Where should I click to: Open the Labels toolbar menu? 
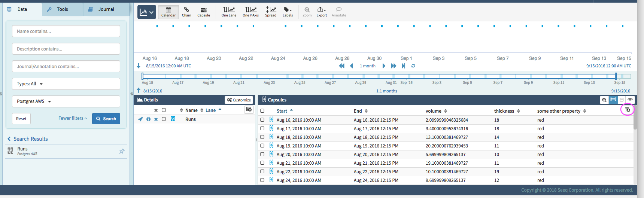[288, 12]
